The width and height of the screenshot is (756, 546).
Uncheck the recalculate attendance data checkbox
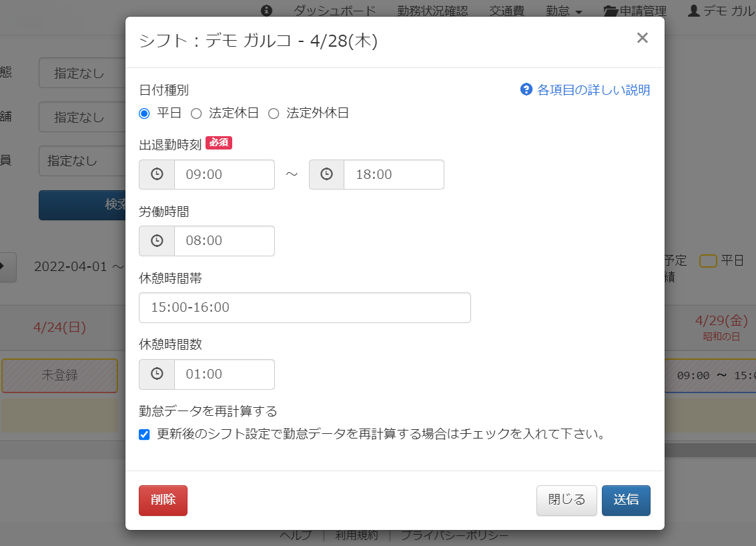click(x=144, y=435)
